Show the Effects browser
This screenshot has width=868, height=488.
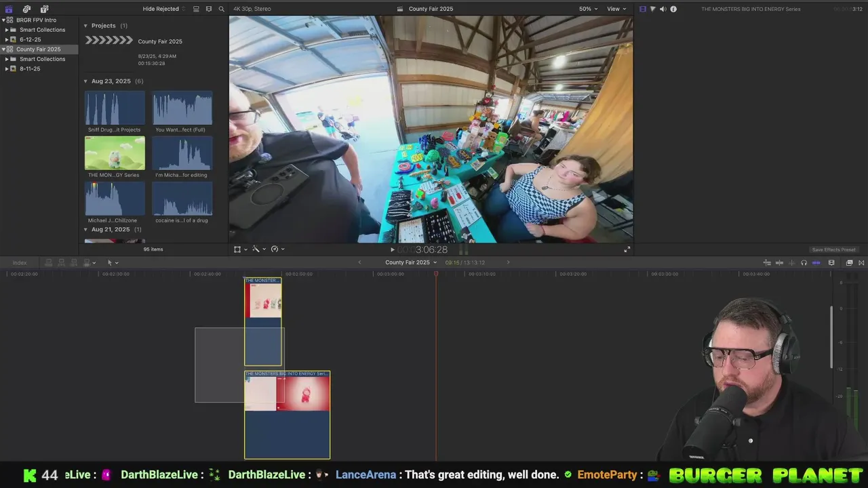tap(849, 262)
